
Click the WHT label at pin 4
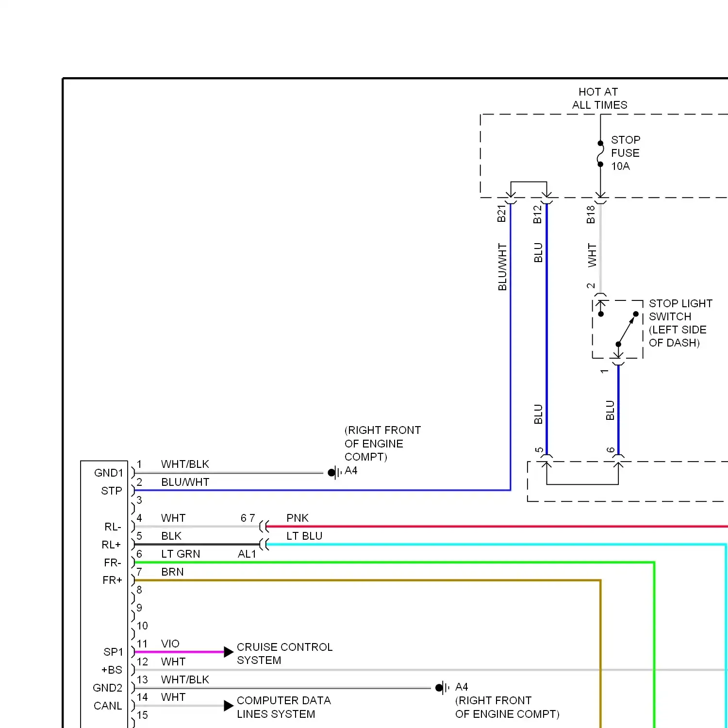(x=173, y=518)
